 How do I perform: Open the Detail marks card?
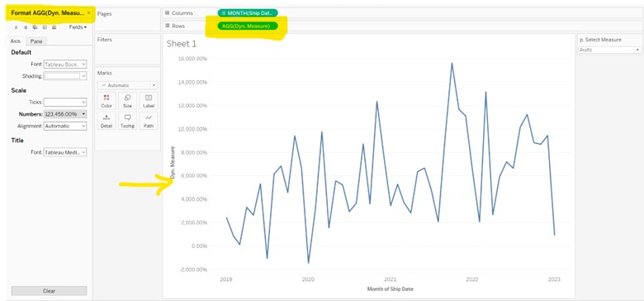[107, 121]
